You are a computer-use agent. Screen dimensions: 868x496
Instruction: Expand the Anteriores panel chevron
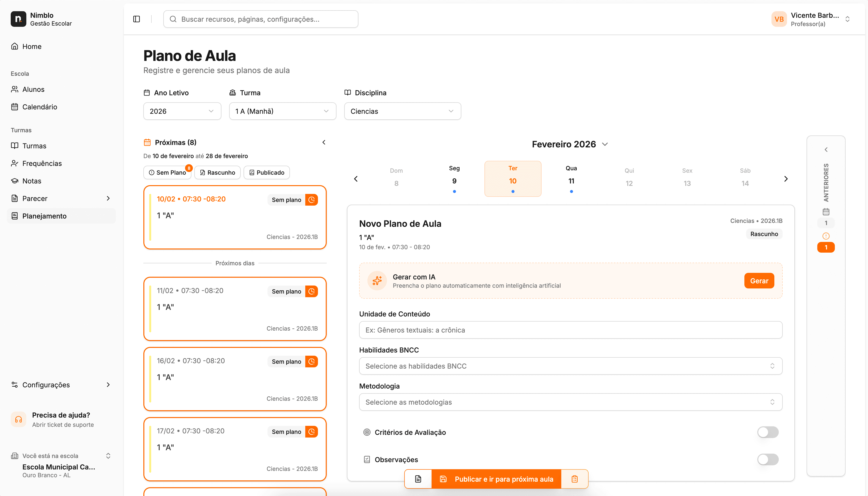pos(826,150)
